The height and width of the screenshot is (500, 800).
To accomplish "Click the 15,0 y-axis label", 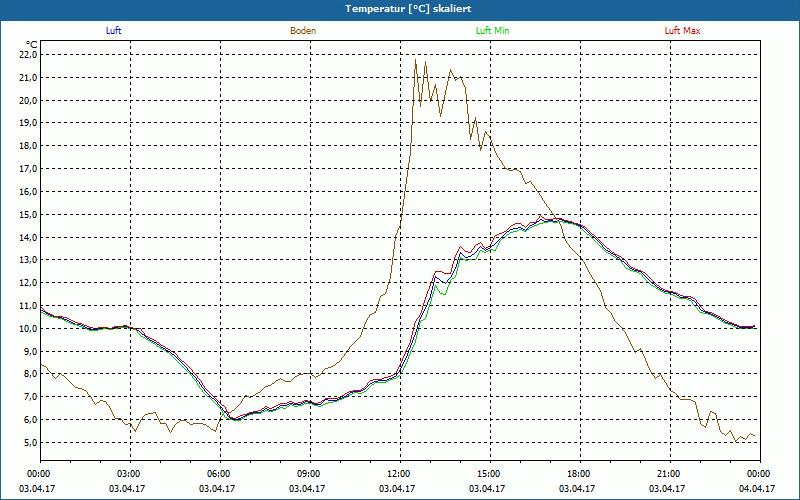I will 29,215.
